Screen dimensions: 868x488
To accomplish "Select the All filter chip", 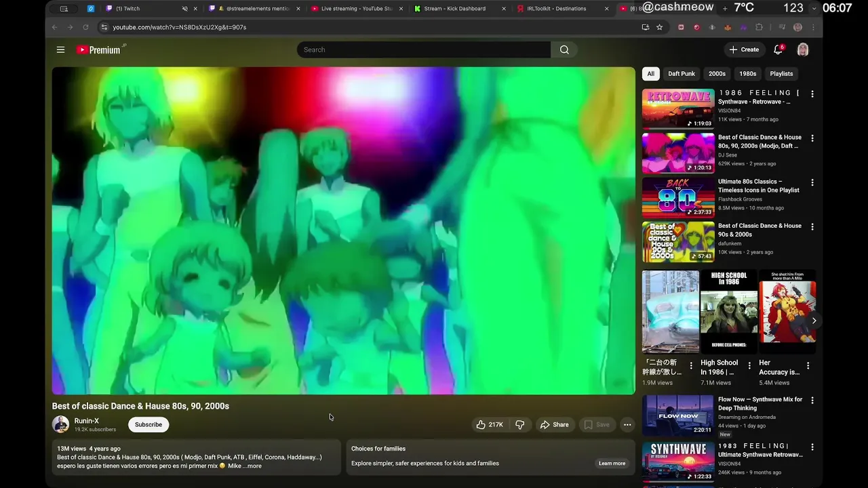I will [651, 74].
